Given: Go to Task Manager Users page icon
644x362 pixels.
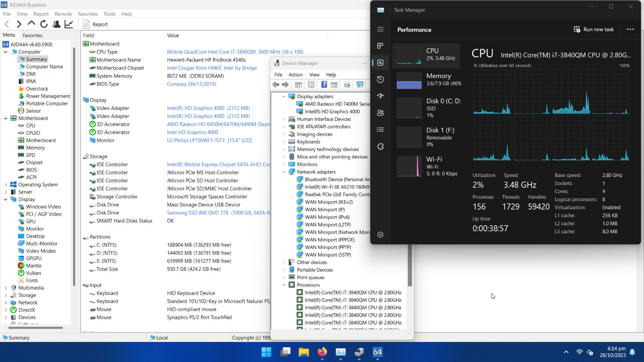Looking at the screenshot, I should pos(380,113).
